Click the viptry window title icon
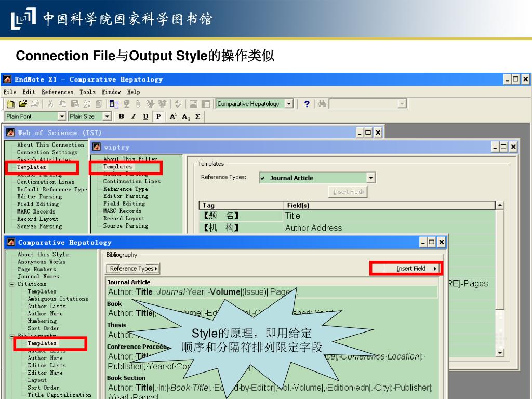This screenshot has height=399, width=532. click(97, 147)
